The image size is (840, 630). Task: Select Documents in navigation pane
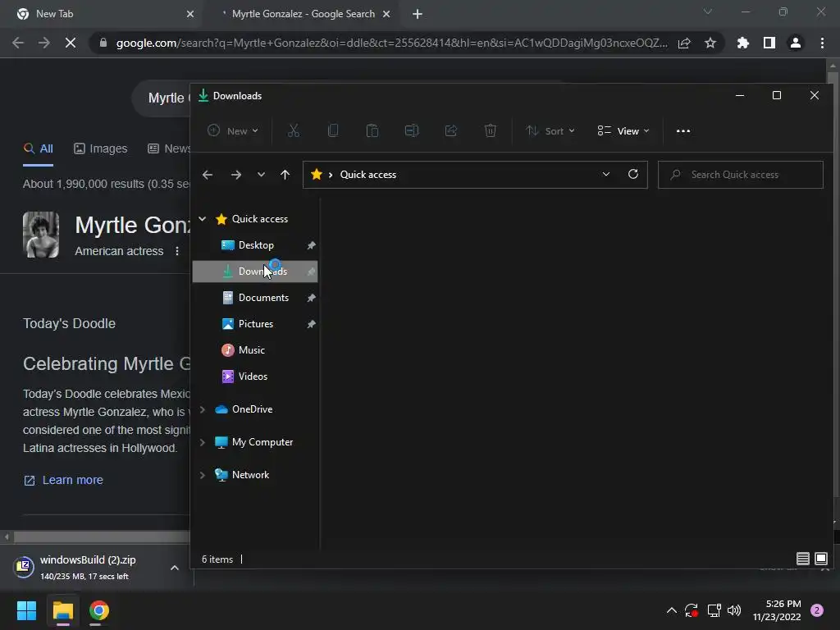click(255, 297)
